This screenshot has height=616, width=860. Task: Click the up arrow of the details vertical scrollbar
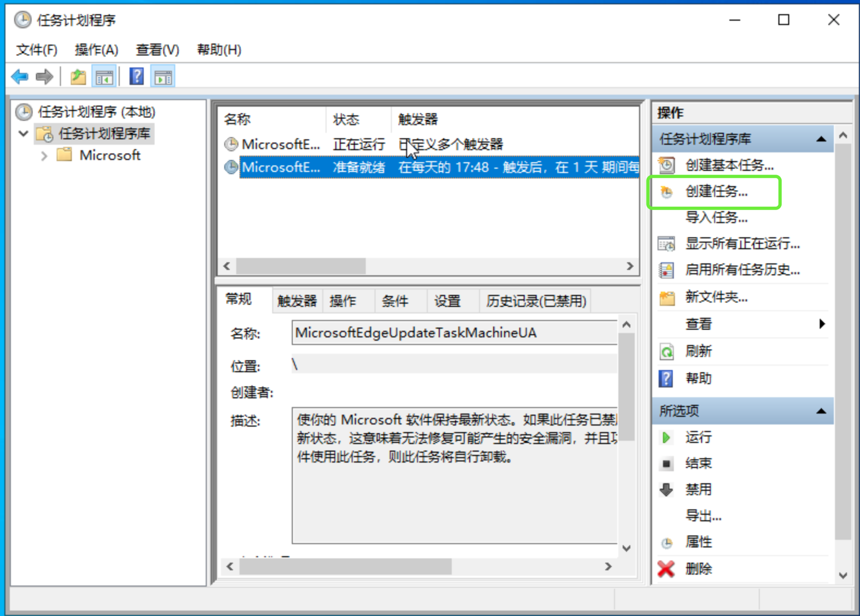tap(626, 325)
